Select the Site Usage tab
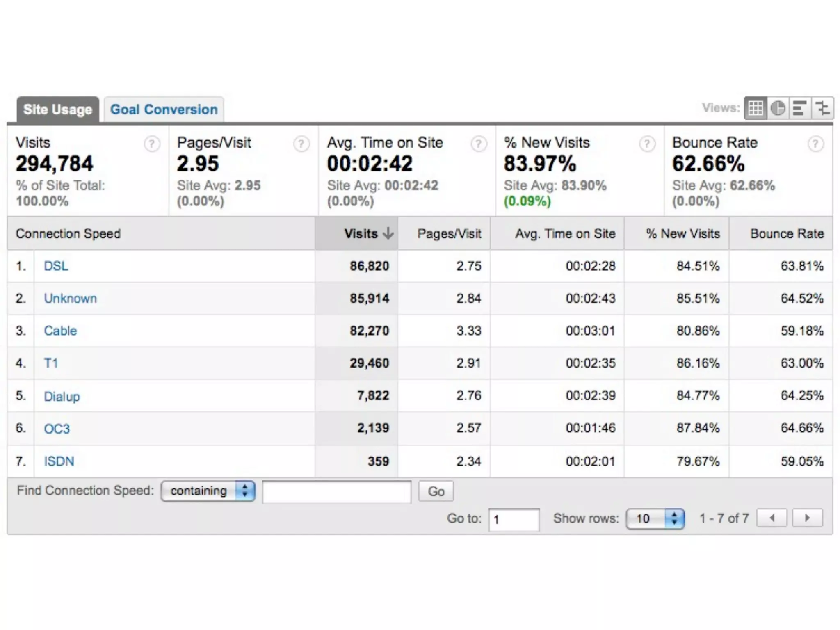Screen dimensions: 840x630 57,110
